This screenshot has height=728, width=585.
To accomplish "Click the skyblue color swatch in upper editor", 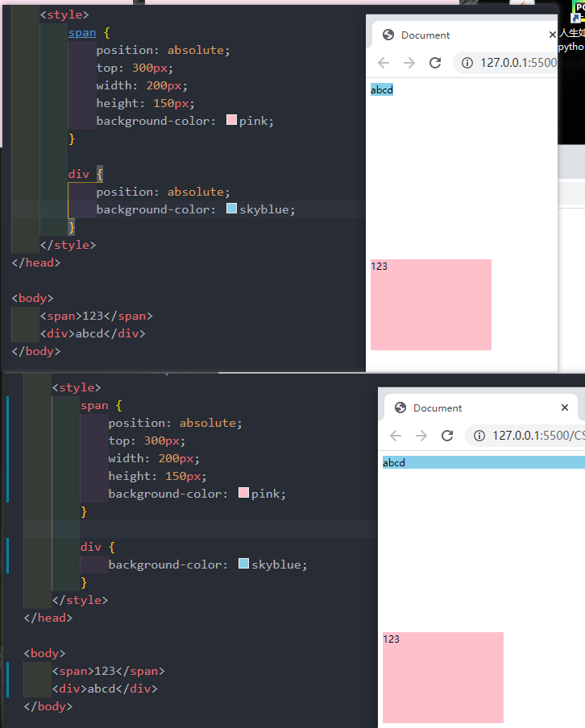I will point(232,209).
